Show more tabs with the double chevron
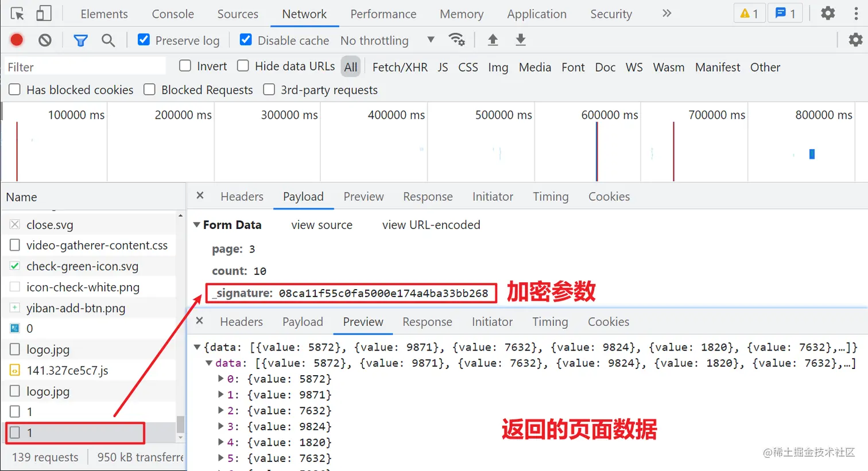868x471 pixels. [666, 13]
